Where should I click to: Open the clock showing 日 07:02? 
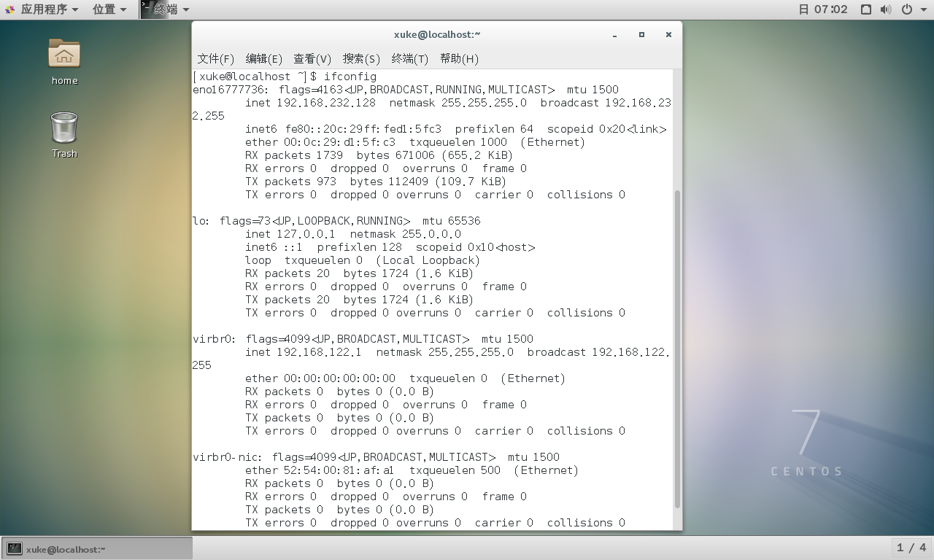pyautogui.click(x=823, y=9)
